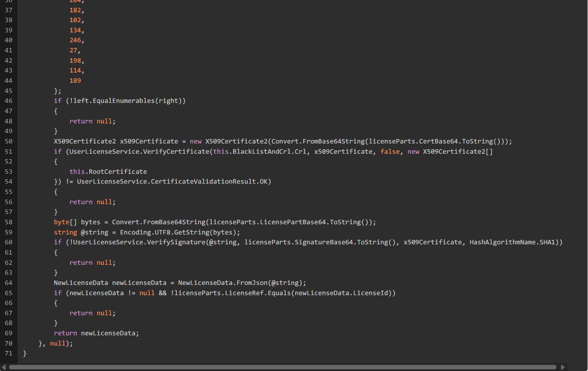This screenshot has height=371, width=588.
Task: Click line number 58 in the gutter
Action: click(9, 222)
